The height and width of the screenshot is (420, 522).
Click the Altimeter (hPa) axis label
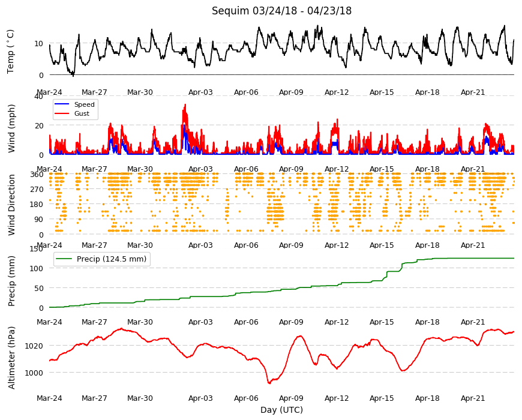[11, 358]
